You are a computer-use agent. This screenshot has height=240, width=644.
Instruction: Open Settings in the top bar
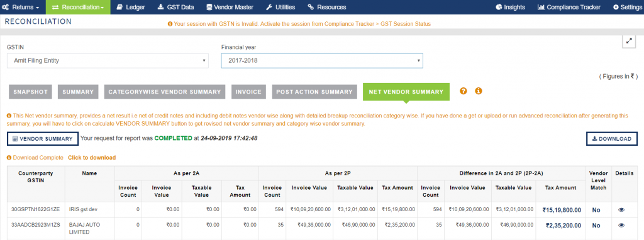(627, 7)
